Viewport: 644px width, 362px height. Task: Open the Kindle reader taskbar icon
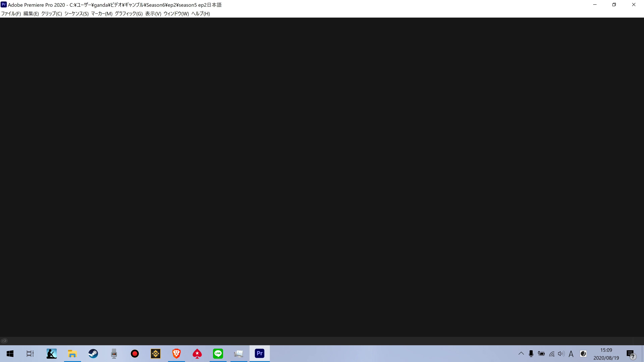(x=51, y=353)
